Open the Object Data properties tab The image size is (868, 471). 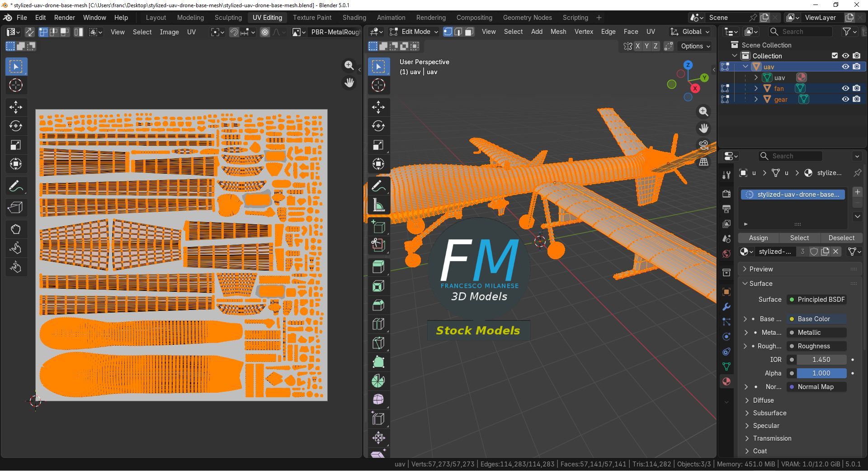pos(726,366)
